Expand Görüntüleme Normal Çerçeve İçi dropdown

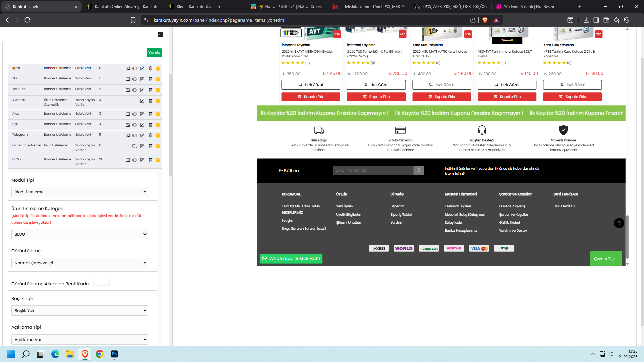(x=79, y=263)
